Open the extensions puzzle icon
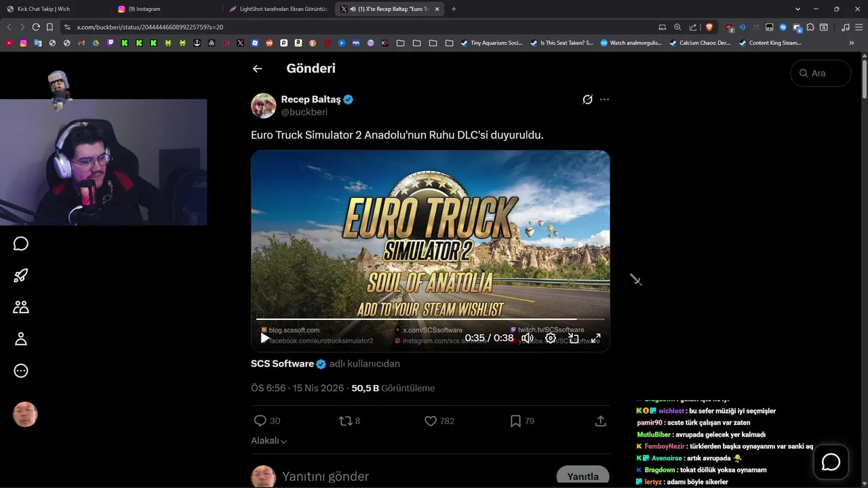Viewport: 868px width, 488px height. [810, 27]
